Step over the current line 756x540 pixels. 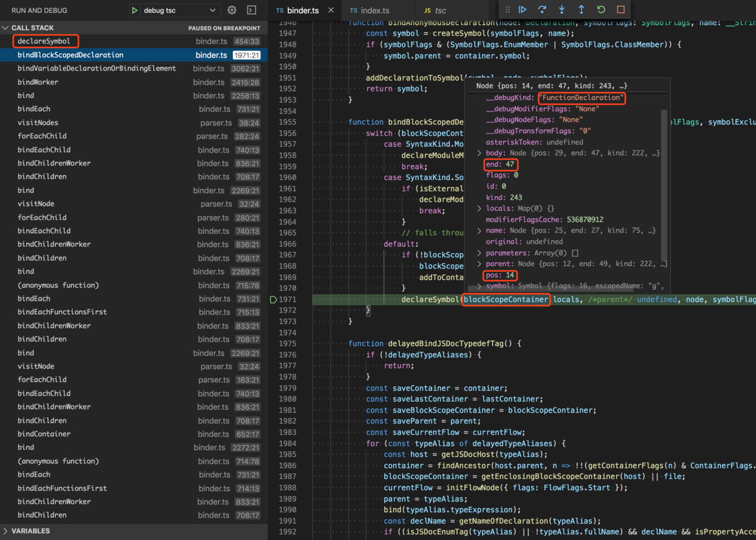coord(542,10)
